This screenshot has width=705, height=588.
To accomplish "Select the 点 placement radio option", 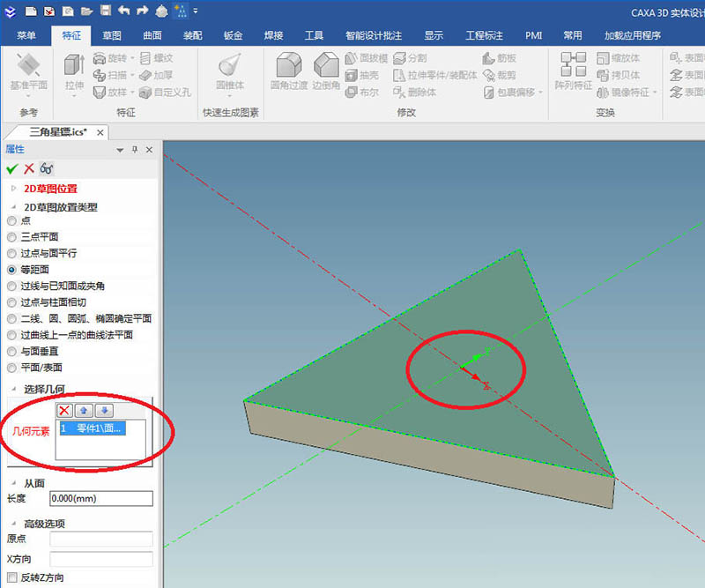I will (x=11, y=221).
